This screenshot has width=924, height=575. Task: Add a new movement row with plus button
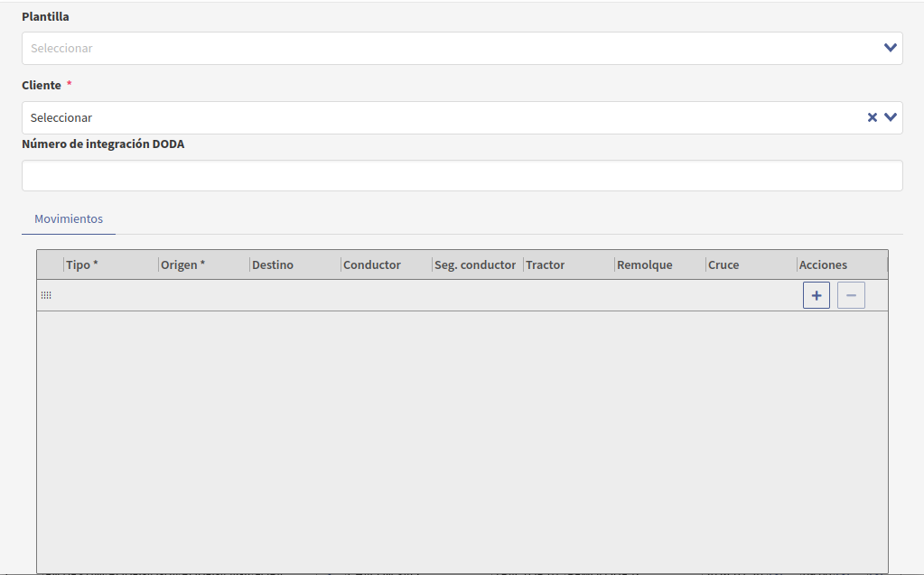[816, 295]
